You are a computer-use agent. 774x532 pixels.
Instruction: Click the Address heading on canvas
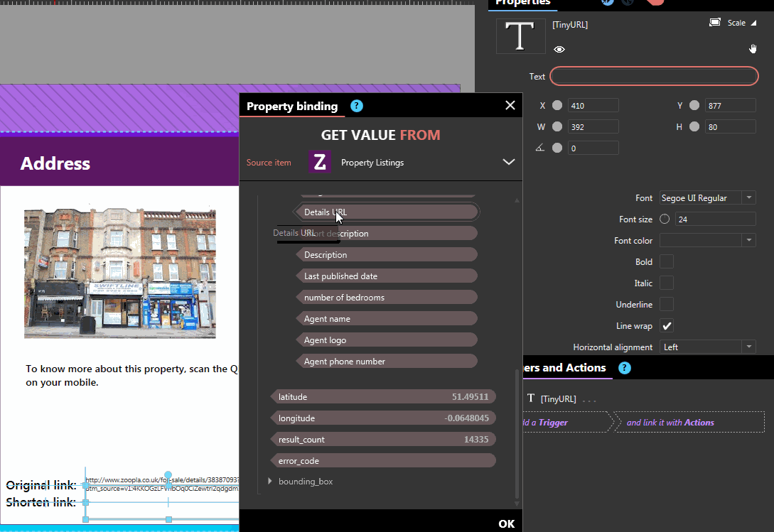[55, 163]
